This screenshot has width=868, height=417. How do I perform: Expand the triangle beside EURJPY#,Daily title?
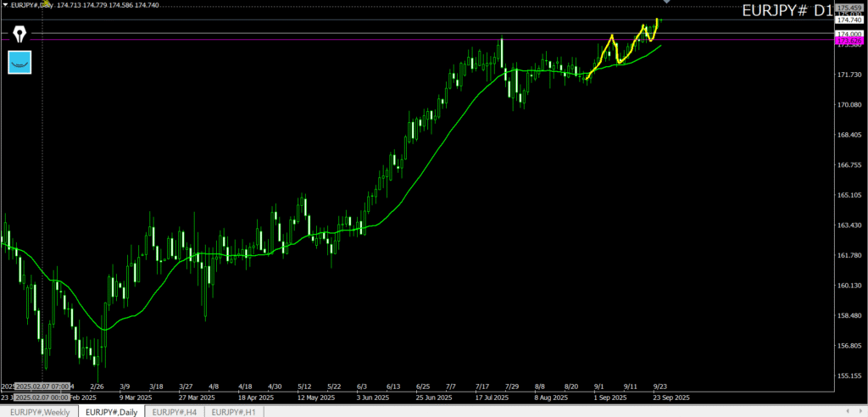pos(5,6)
